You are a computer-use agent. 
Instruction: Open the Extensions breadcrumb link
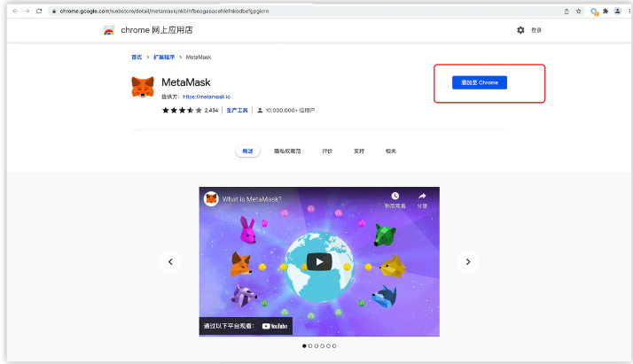(164, 58)
